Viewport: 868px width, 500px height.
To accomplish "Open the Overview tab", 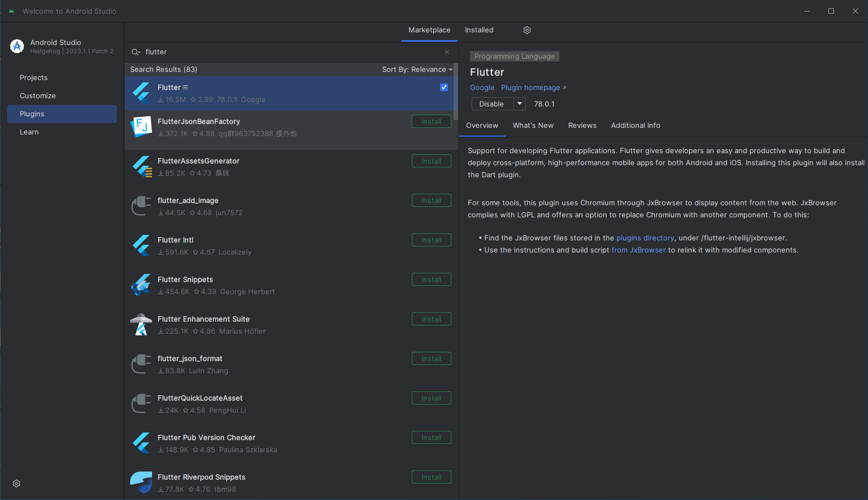I will 482,126.
